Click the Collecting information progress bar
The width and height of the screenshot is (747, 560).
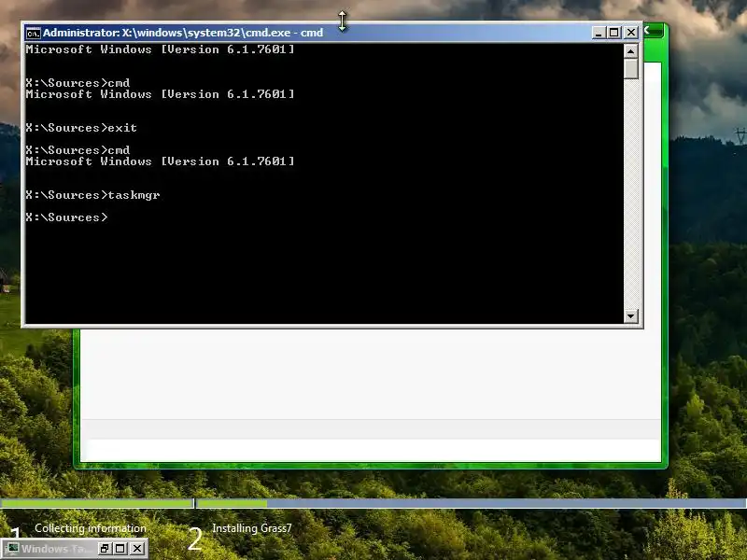(97, 503)
